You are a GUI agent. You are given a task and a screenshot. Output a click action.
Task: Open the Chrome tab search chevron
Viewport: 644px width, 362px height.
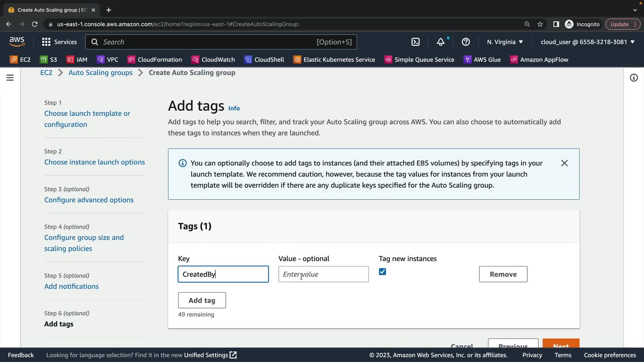[635, 10]
